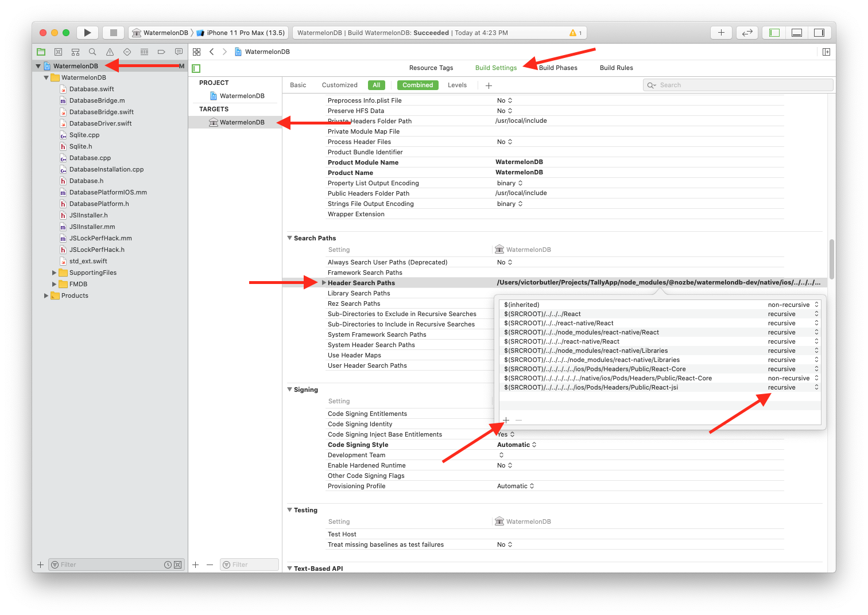Expand the SupportingFiles folder

[x=55, y=273]
